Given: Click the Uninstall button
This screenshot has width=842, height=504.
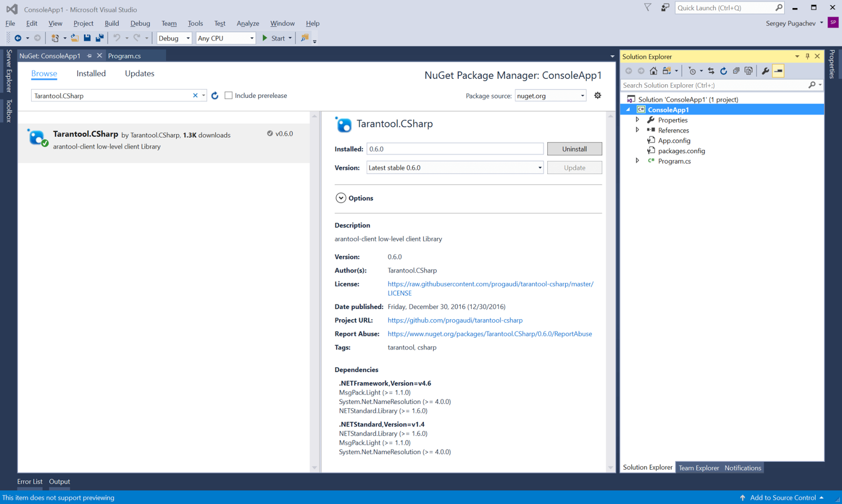Looking at the screenshot, I should (x=574, y=149).
